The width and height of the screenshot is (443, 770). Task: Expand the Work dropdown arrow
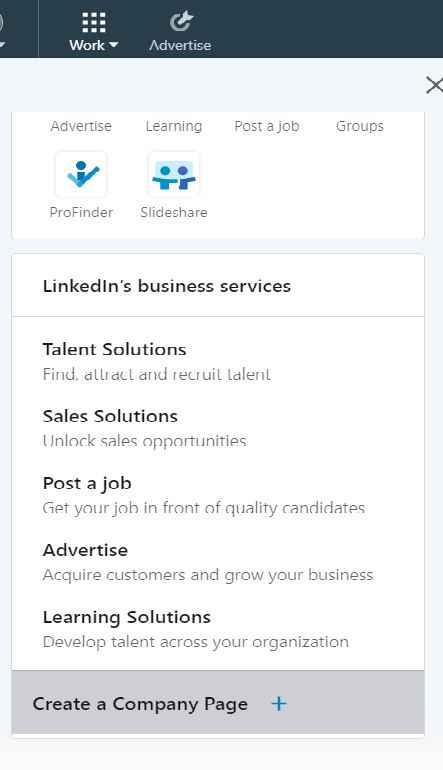click(x=113, y=45)
